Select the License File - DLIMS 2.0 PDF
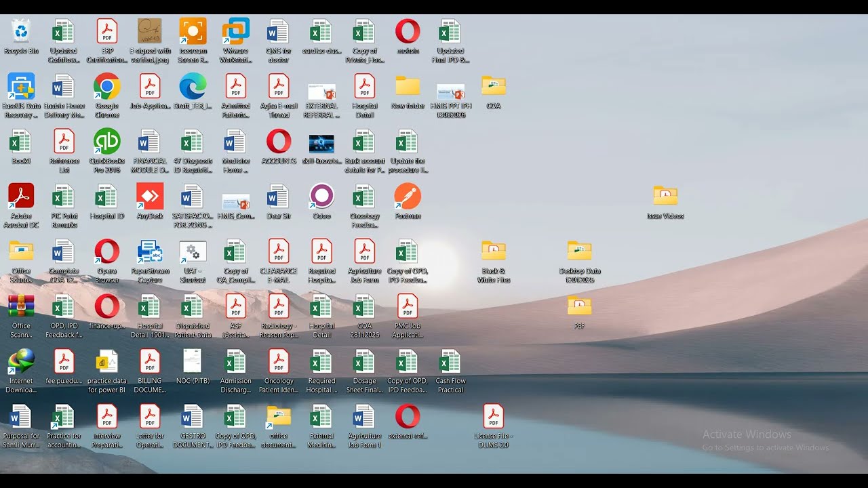Image resolution: width=868 pixels, height=488 pixels. (x=494, y=417)
